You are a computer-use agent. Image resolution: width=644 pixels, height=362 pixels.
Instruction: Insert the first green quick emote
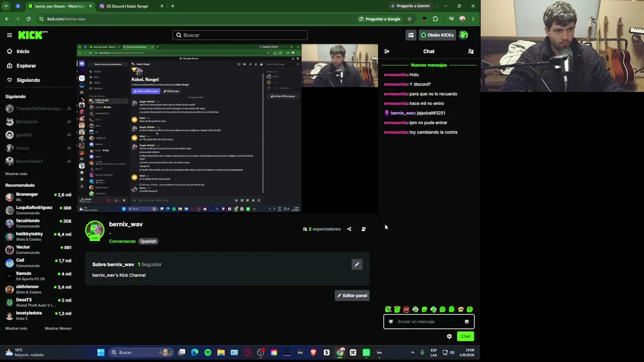(388, 310)
